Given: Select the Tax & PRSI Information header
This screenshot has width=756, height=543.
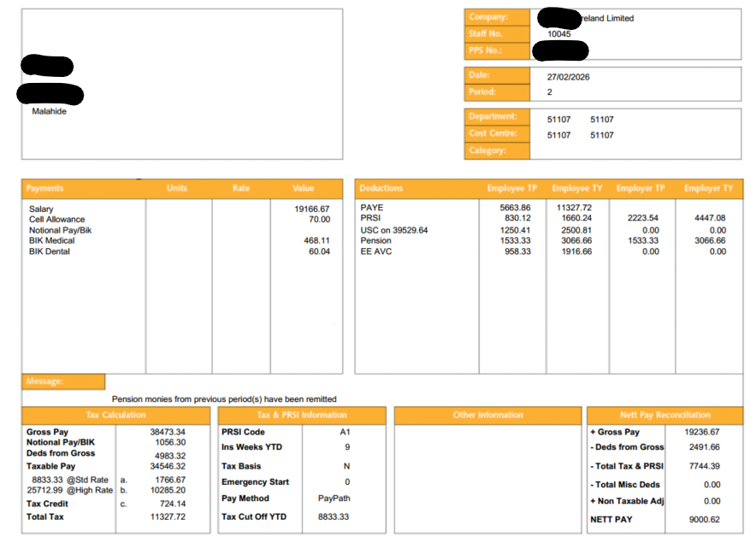Looking at the screenshot, I should (x=289, y=415).
